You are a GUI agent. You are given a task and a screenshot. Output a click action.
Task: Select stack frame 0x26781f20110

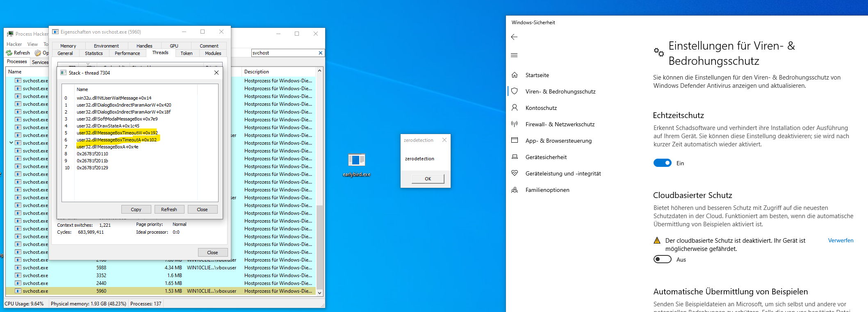(x=93, y=154)
